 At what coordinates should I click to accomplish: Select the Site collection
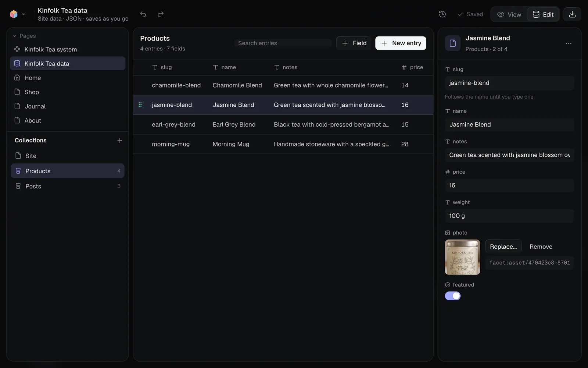tap(68, 156)
